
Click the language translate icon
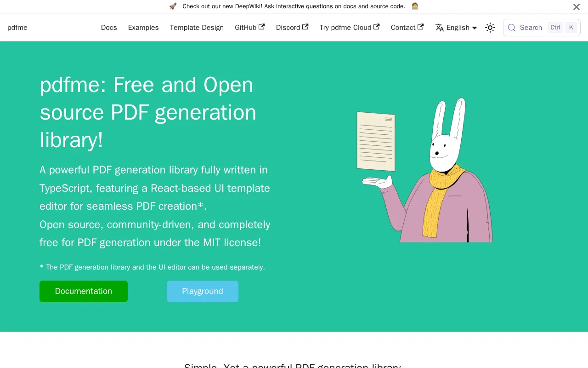(440, 28)
